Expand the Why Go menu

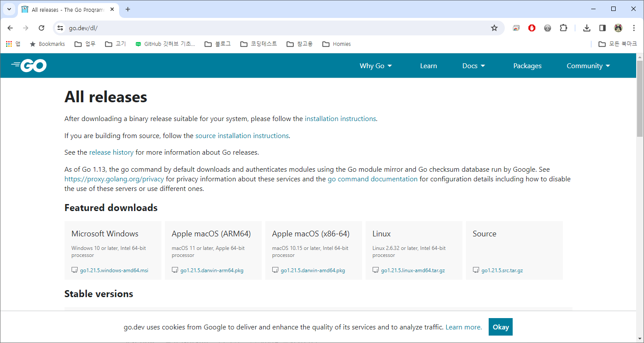click(376, 66)
